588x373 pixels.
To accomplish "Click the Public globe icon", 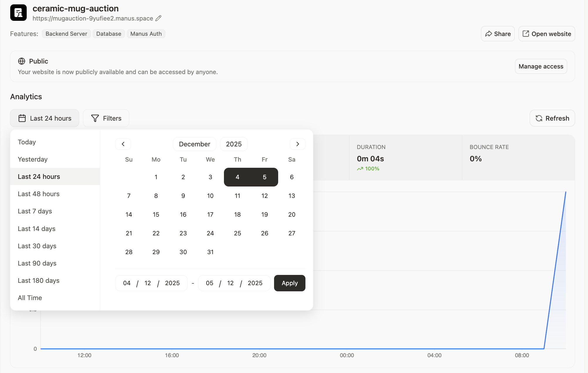I will pos(21,61).
